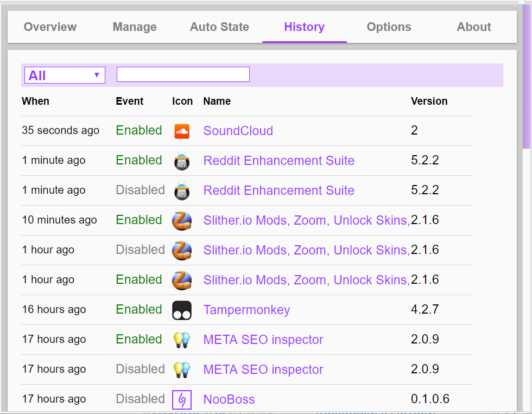Viewport: 532px width, 414px height.
Task: Click version 2 in SoundCloud row
Action: 414,130
